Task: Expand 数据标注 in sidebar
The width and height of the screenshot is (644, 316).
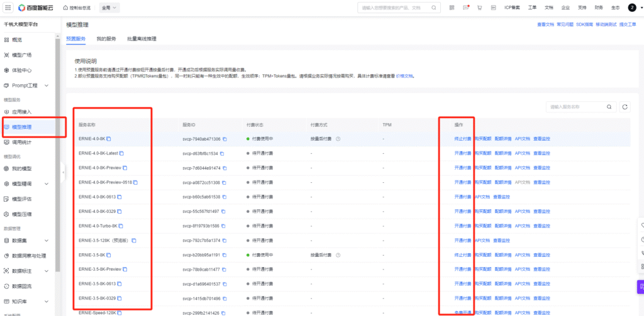Action: pyautogui.click(x=47, y=271)
